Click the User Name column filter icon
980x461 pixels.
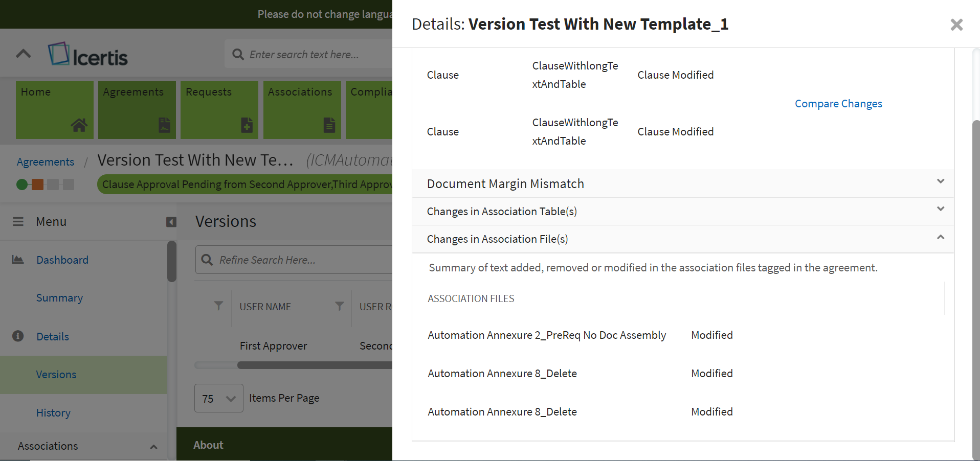coord(339,306)
